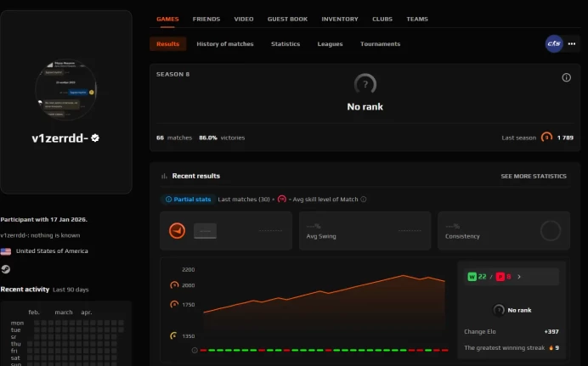Switch to the FRIENDS tab
The width and height of the screenshot is (588, 366).
point(206,19)
